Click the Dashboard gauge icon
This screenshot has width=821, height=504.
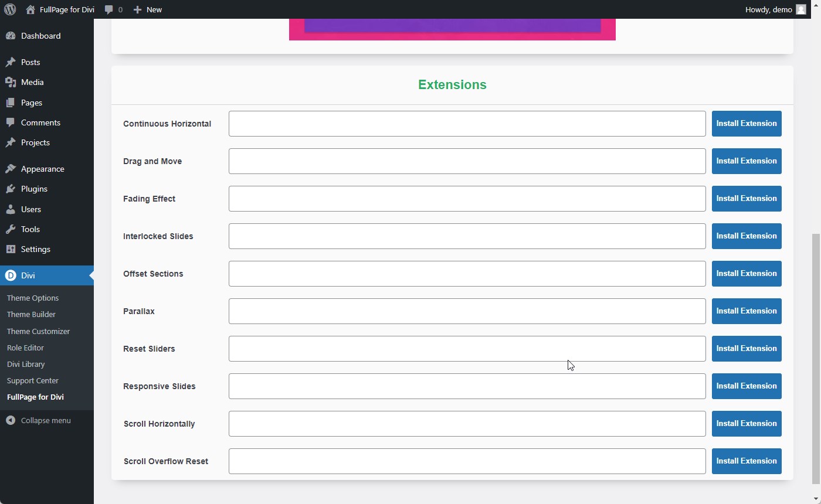point(11,36)
